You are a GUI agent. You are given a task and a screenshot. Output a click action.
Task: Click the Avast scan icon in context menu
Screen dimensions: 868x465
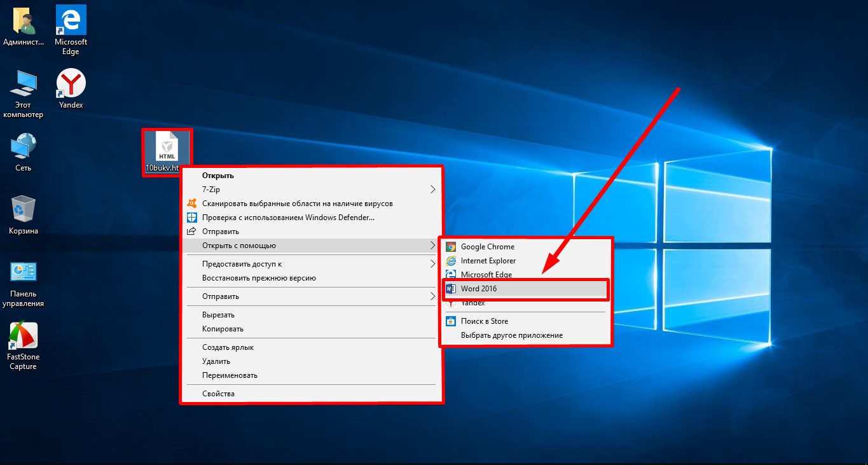tap(191, 204)
